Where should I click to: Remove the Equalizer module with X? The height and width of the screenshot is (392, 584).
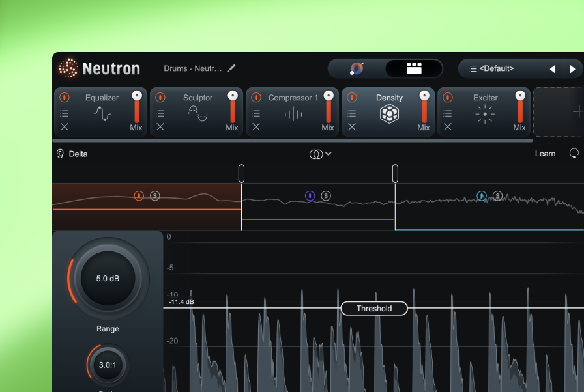pos(65,127)
